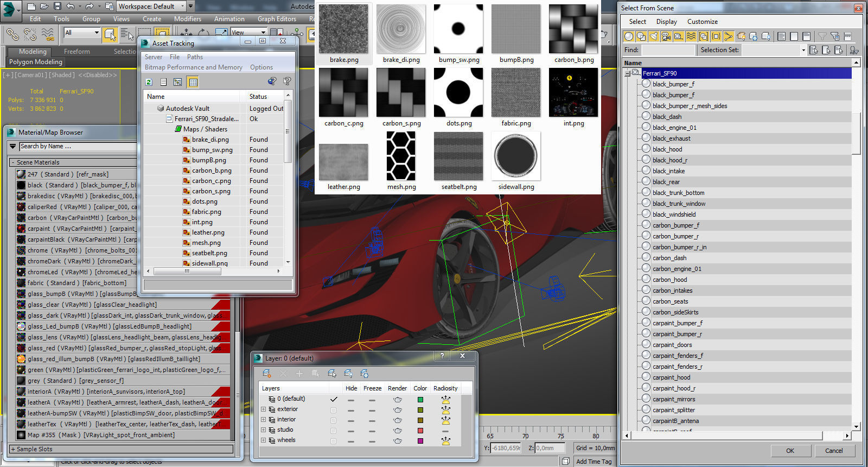Open the Modifiers menu
Viewport: 868px width, 467px height.
188,19
